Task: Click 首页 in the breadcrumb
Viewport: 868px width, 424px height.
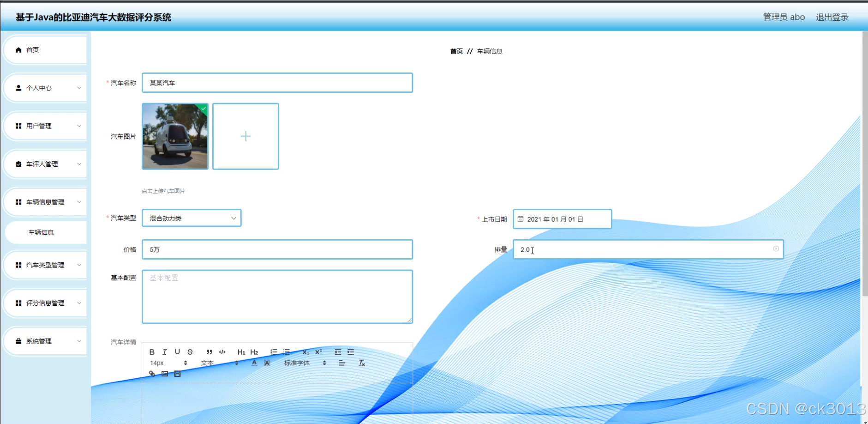Action: pyautogui.click(x=456, y=51)
